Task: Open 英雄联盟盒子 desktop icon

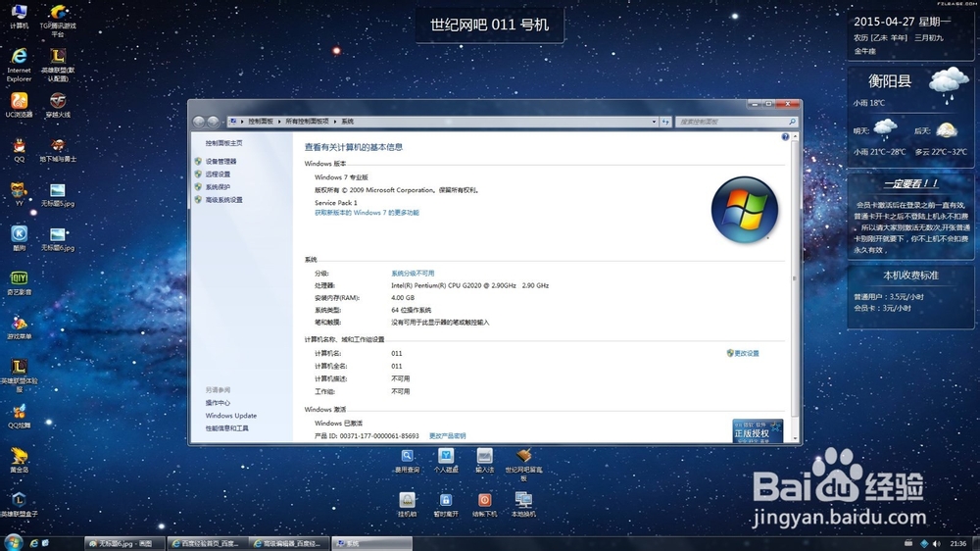Action: tap(19, 505)
